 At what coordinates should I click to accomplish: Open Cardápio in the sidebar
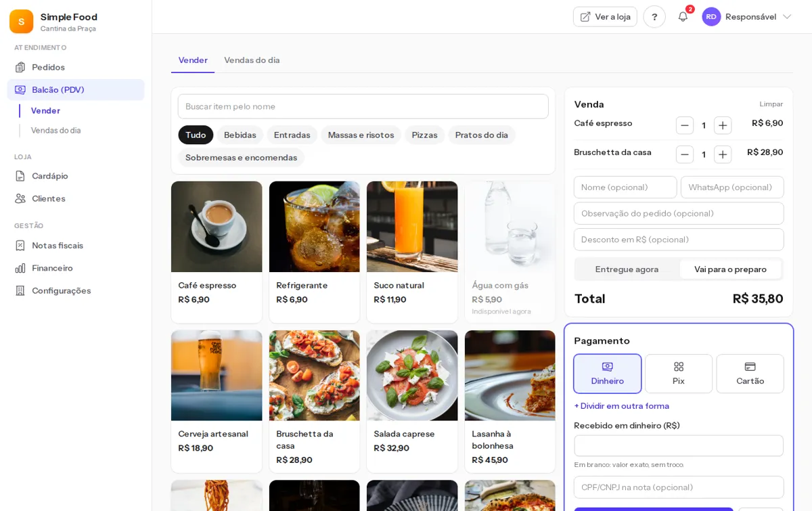click(76, 176)
